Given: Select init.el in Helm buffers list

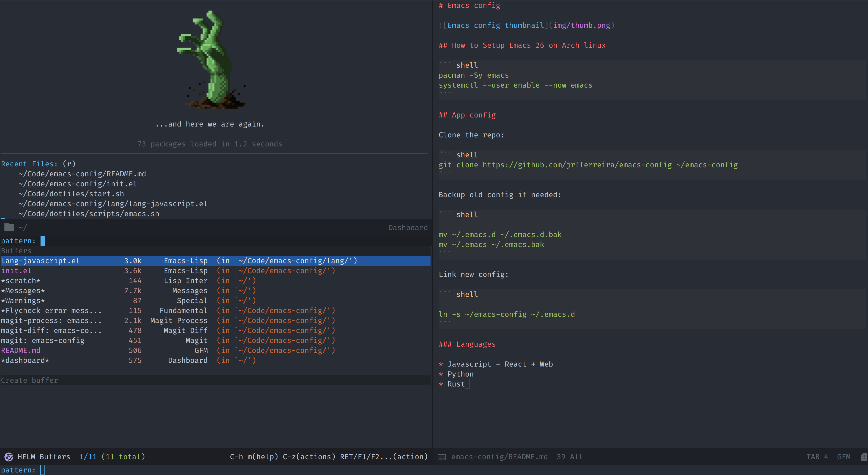Looking at the screenshot, I should [16, 271].
